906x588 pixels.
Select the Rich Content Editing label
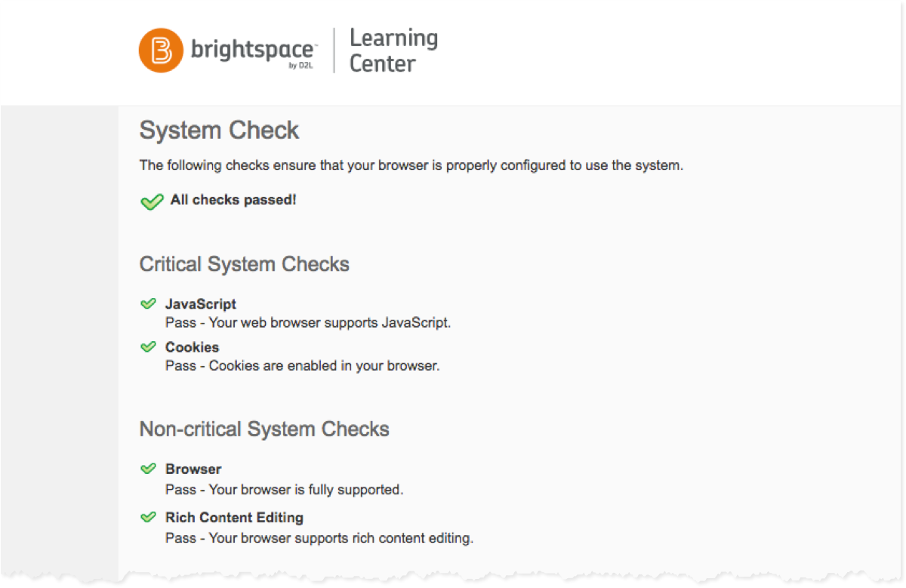coord(234,518)
